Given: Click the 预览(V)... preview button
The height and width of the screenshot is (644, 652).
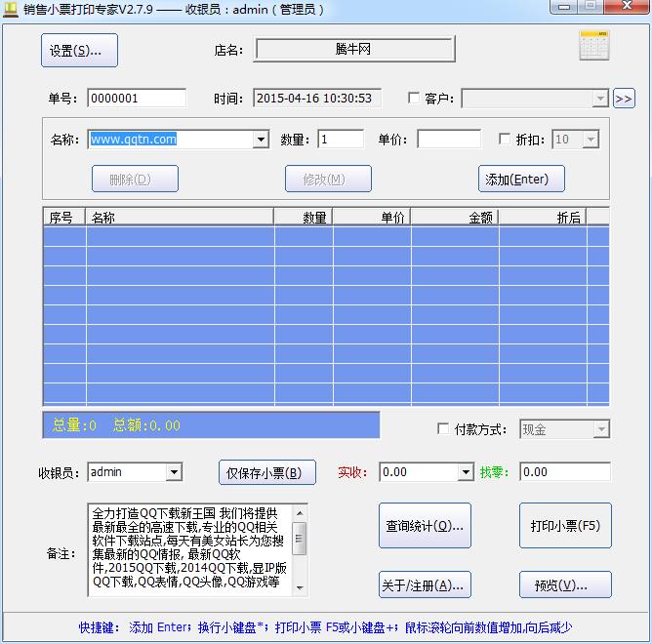Looking at the screenshot, I should (566, 584).
